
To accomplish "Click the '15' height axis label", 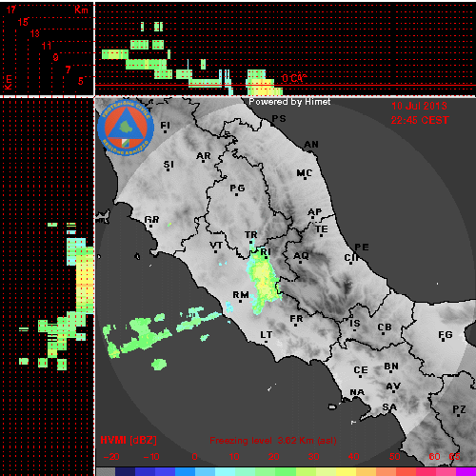I will 23,22.
